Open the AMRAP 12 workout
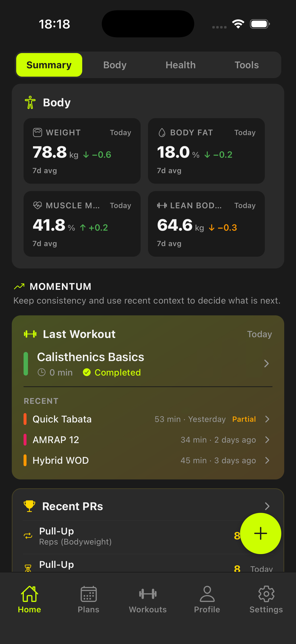296x644 pixels. [x=267, y=440]
